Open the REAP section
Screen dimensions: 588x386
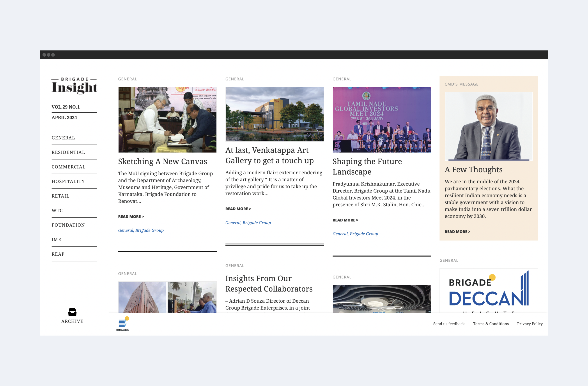tap(58, 254)
